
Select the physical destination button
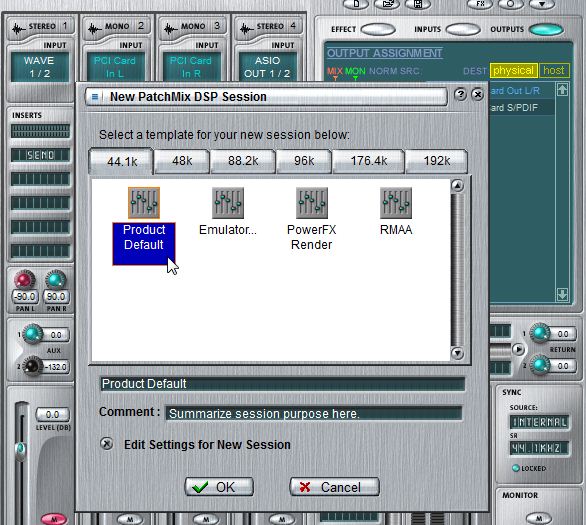click(513, 70)
